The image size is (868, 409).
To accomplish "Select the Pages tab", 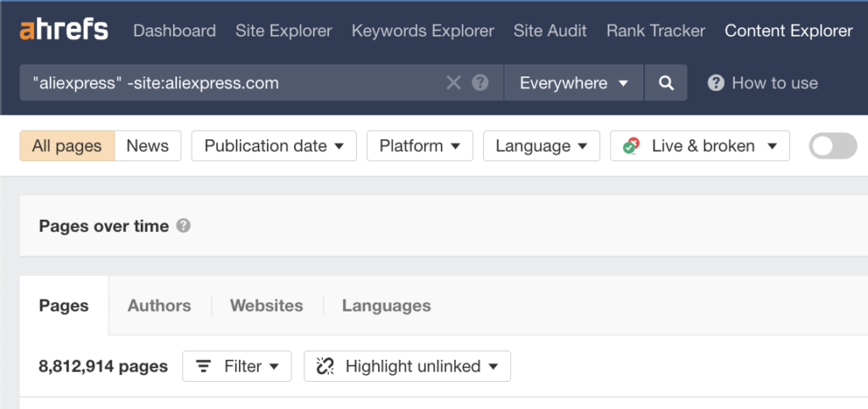I will [64, 305].
